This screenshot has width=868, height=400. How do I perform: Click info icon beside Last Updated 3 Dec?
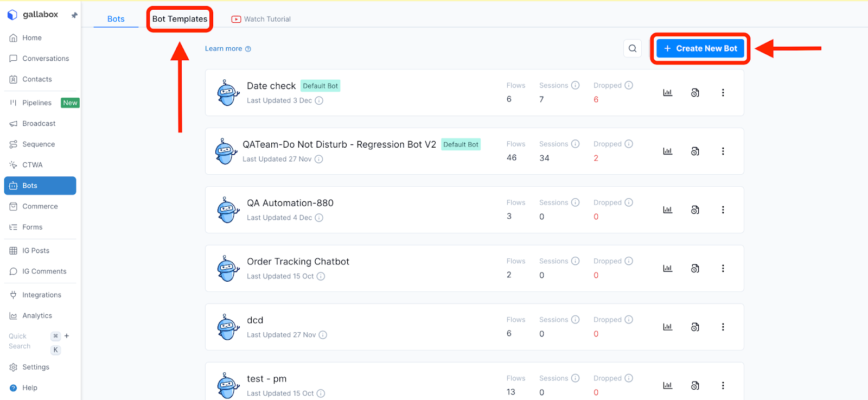tap(319, 100)
